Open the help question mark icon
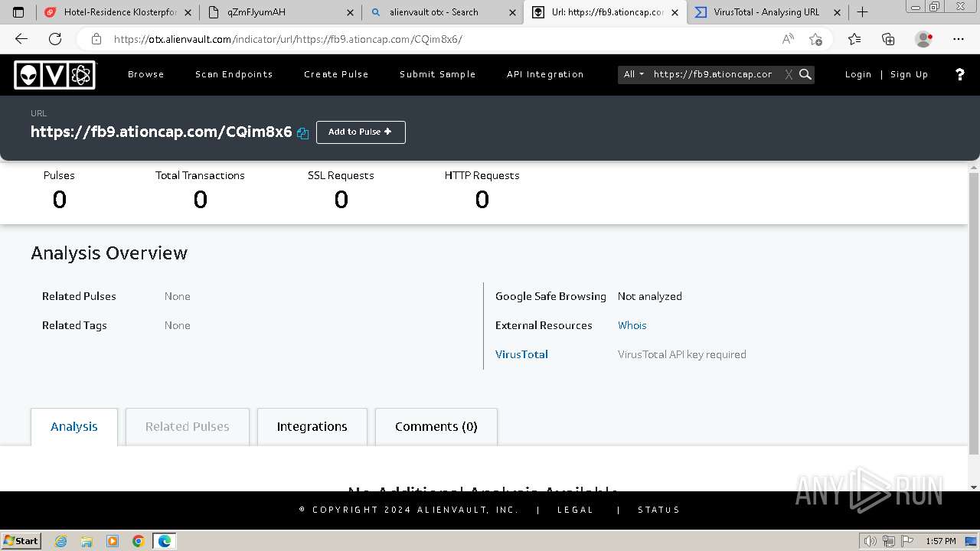Viewport: 980px width, 551px height. click(960, 74)
